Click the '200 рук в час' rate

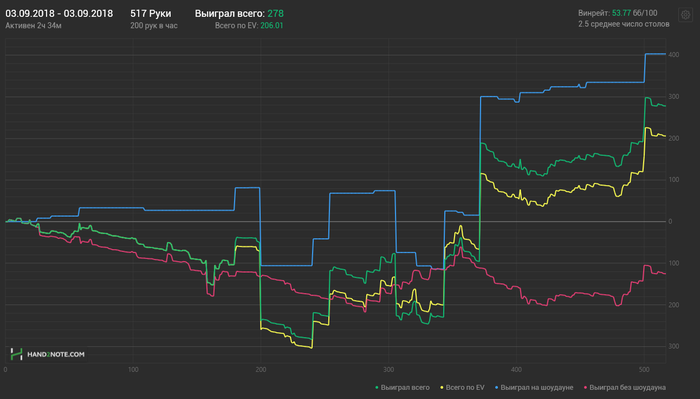coord(154,25)
